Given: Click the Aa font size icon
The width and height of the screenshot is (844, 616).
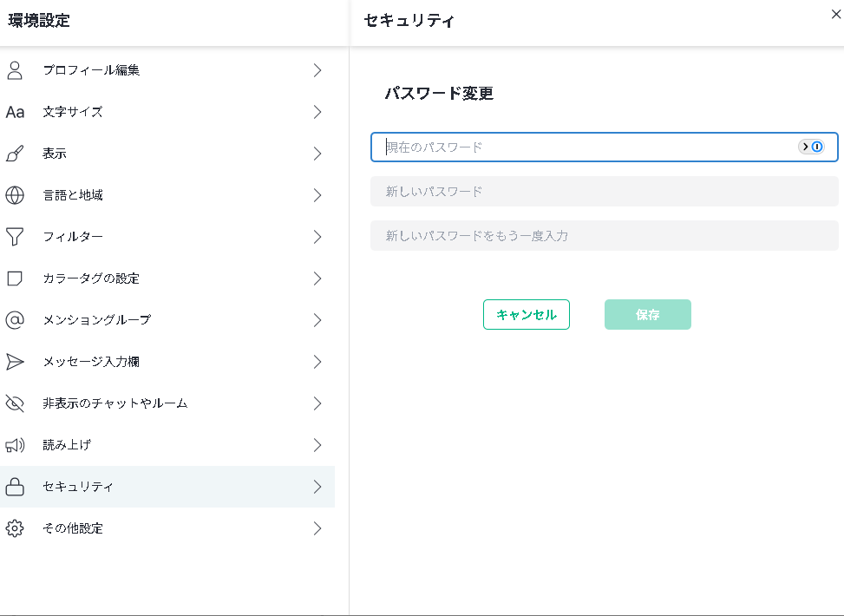Looking at the screenshot, I should tap(15, 112).
